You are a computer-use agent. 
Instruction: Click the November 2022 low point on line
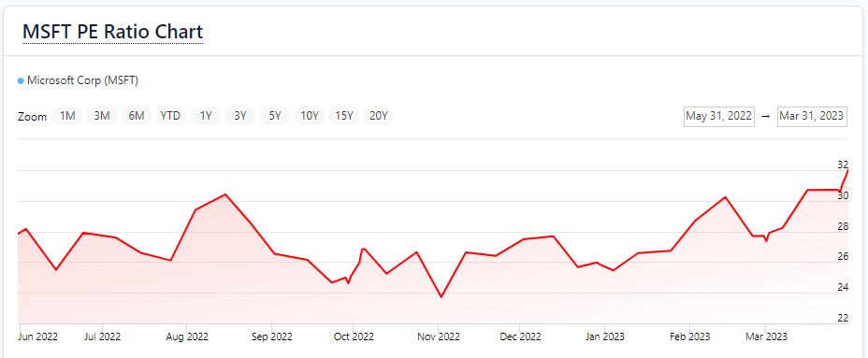441,297
